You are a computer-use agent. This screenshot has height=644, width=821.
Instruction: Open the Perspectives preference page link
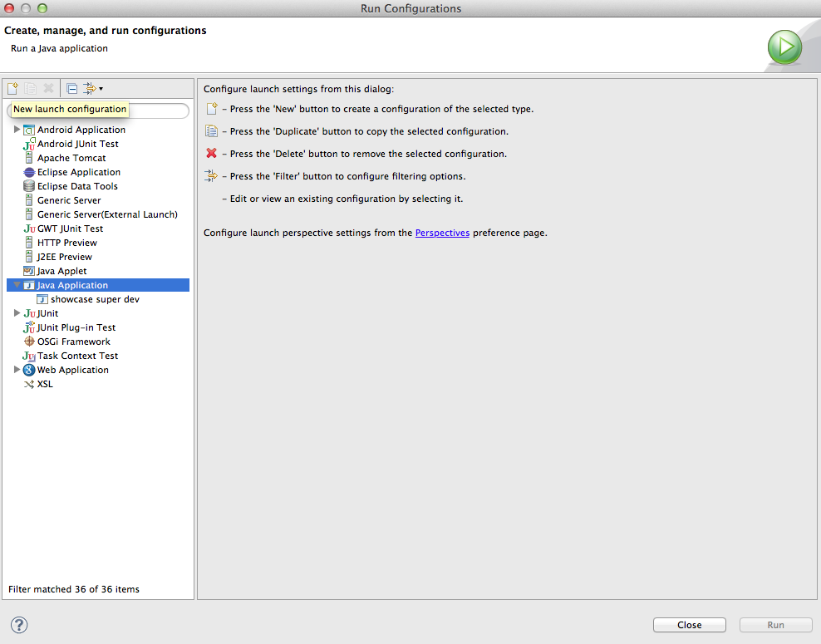tap(442, 233)
